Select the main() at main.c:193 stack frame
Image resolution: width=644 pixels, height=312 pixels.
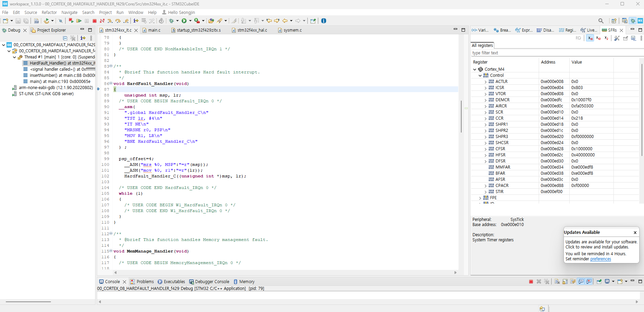coord(57,82)
